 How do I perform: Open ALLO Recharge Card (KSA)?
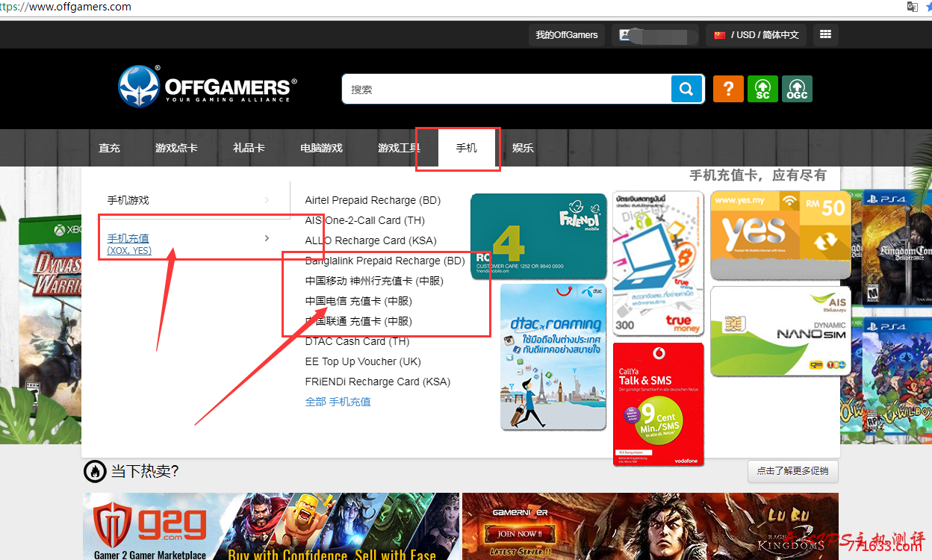point(370,240)
